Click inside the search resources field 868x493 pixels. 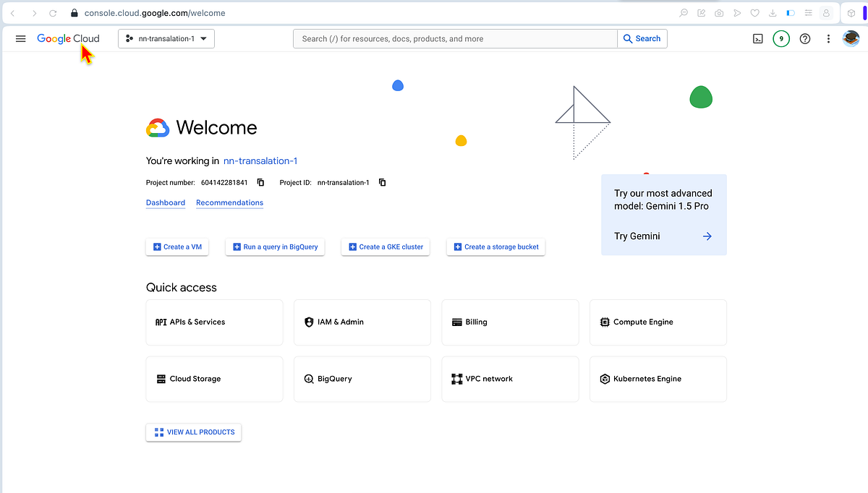pyautogui.click(x=455, y=38)
